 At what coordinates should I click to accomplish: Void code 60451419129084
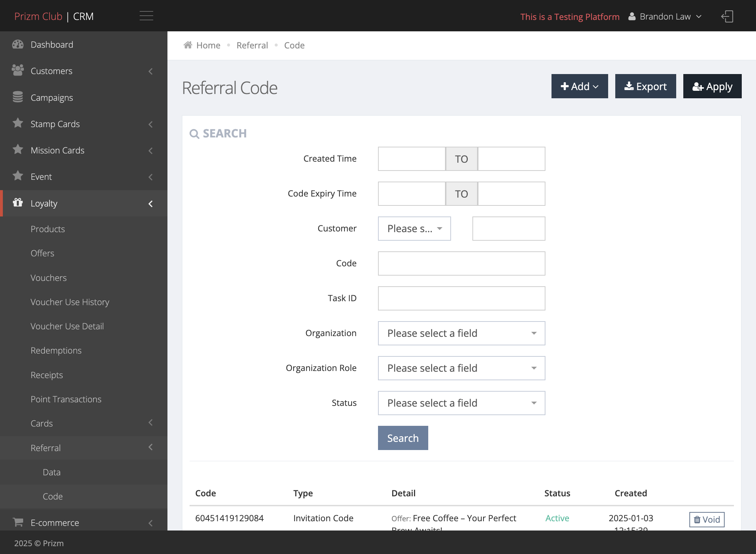(x=707, y=519)
